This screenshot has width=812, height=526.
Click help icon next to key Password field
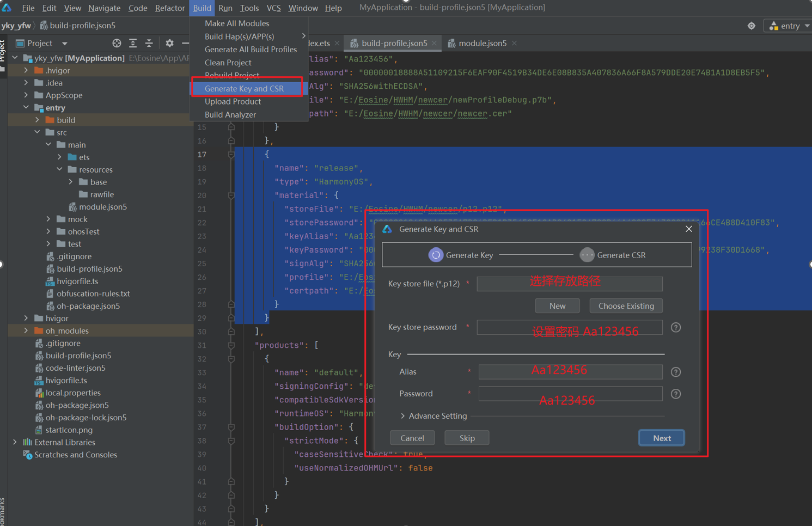pos(675,394)
